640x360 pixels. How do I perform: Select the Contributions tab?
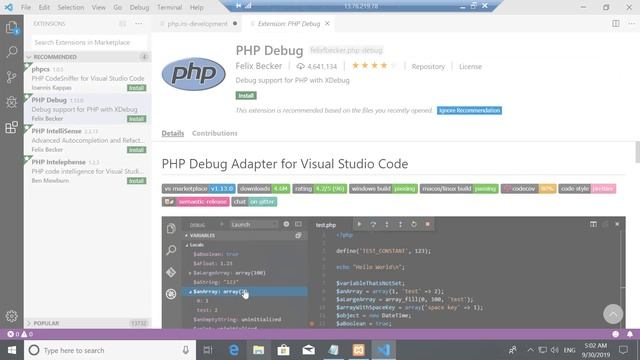[215, 133]
